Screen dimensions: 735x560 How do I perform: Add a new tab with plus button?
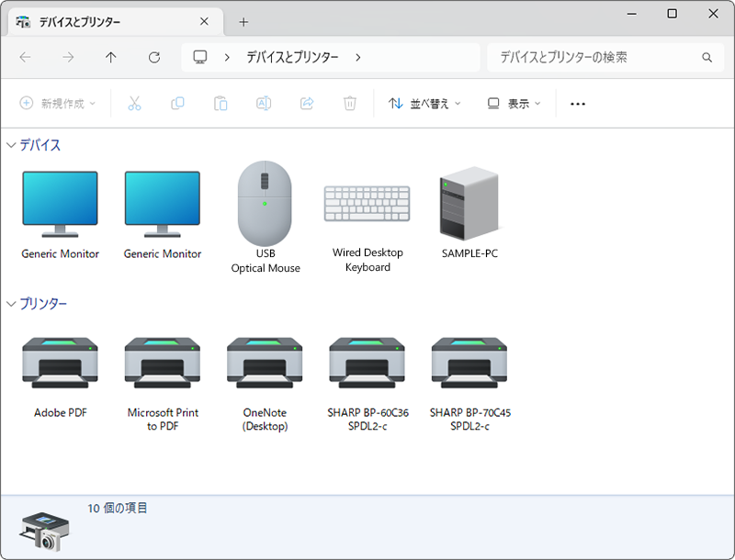pos(243,22)
